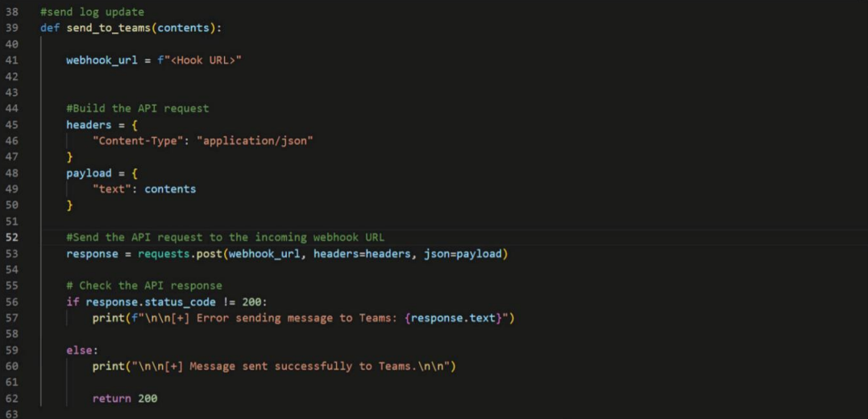
Task: Click line number 52 in the gutter
Action: tap(11, 238)
